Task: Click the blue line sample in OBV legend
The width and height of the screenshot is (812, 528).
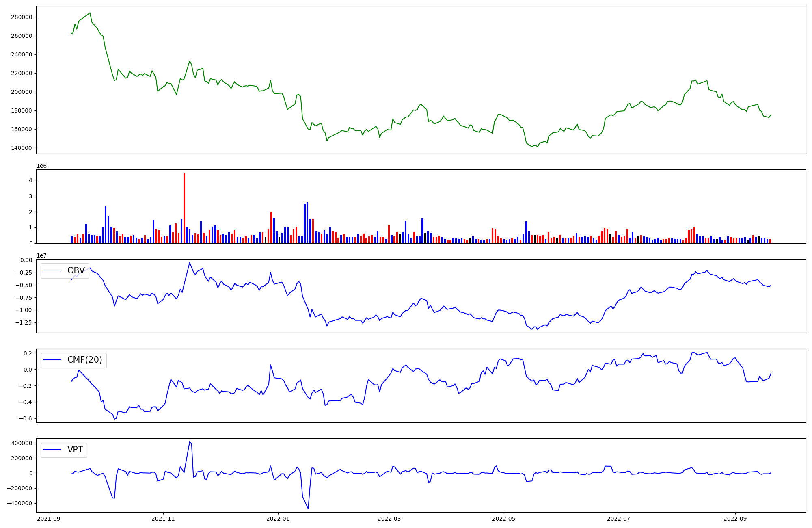Action: tap(52, 270)
